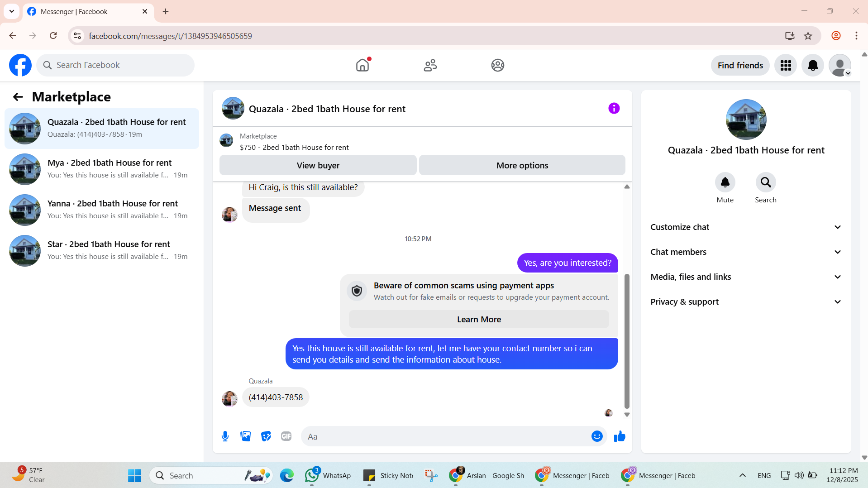This screenshot has height=488, width=868.
Task: Expand Customize chat section
Action: 746,227
